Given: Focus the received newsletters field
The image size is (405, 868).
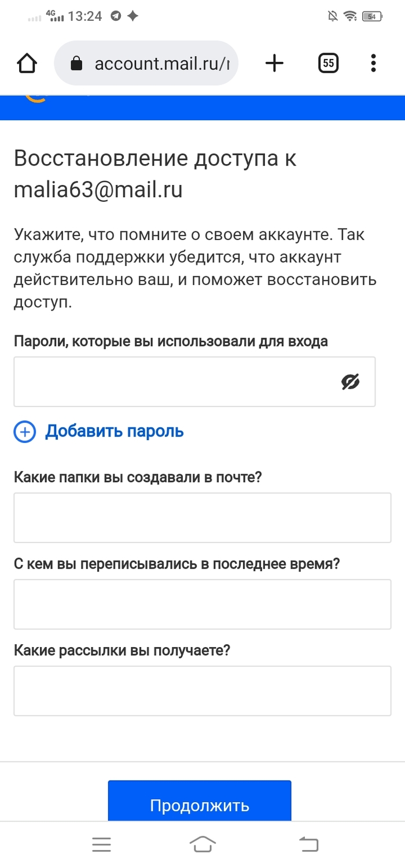Looking at the screenshot, I should pyautogui.click(x=203, y=691).
